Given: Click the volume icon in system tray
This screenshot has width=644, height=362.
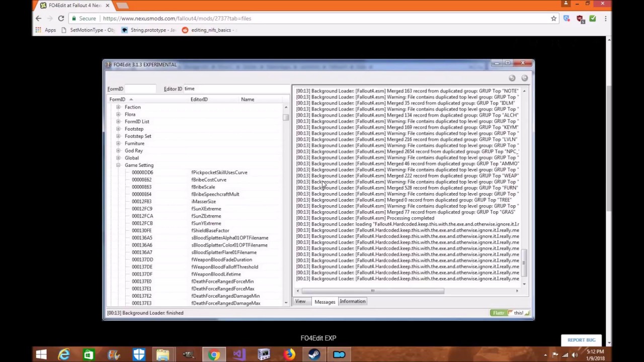Looking at the screenshot, I should click(575, 355).
